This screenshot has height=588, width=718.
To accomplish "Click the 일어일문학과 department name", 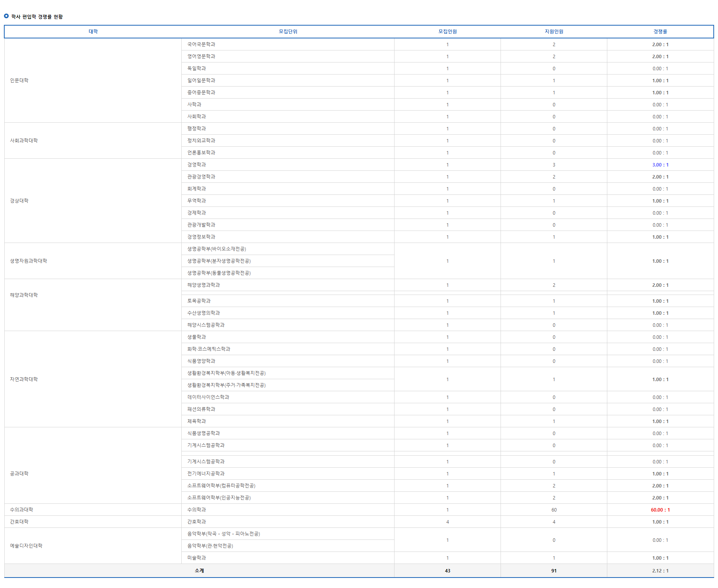I will [x=201, y=80].
